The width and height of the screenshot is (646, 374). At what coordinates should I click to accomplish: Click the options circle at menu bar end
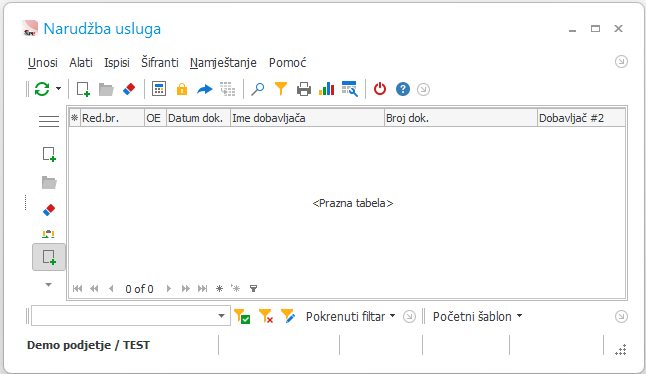621,62
